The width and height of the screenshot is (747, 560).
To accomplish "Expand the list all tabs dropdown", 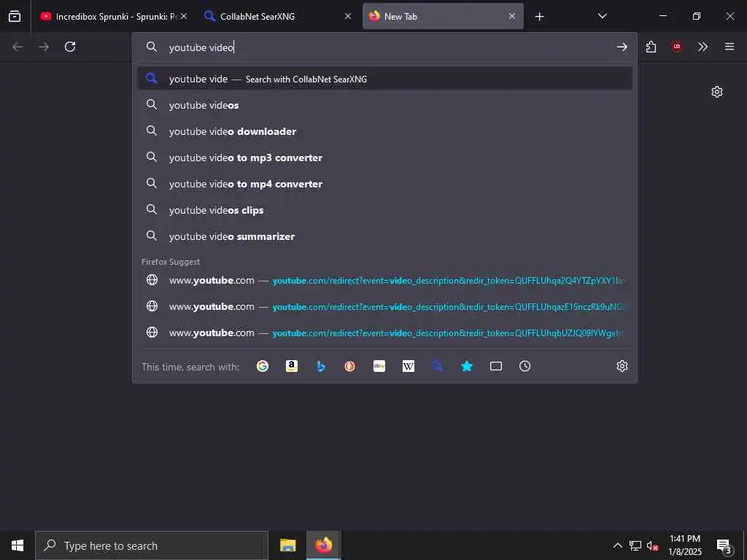I will pyautogui.click(x=602, y=16).
